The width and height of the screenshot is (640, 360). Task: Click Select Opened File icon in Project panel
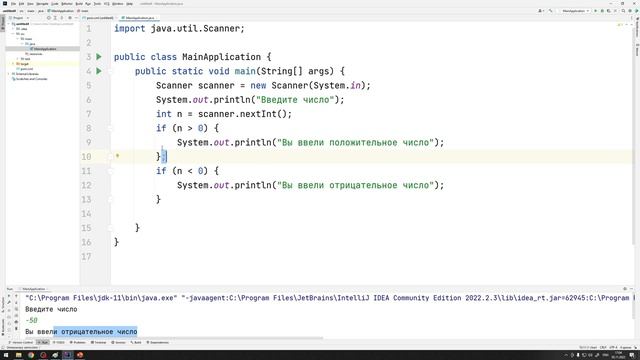(x=49, y=18)
